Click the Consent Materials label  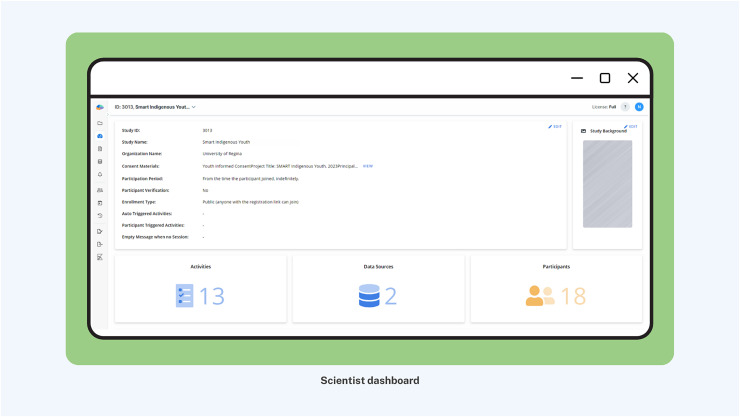point(141,166)
